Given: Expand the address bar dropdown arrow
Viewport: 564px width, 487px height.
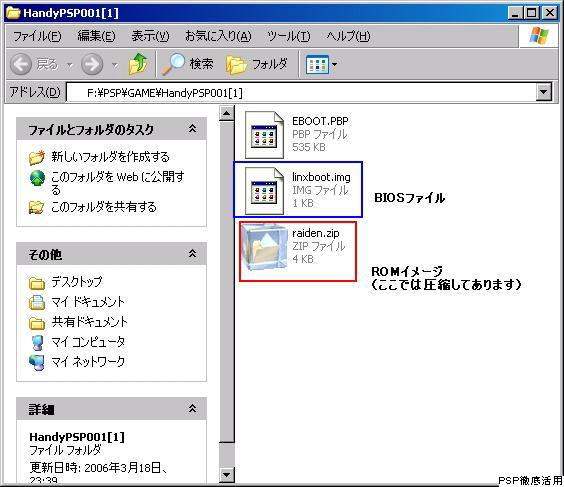Looking at the screenshot, I should click(543, 92).
